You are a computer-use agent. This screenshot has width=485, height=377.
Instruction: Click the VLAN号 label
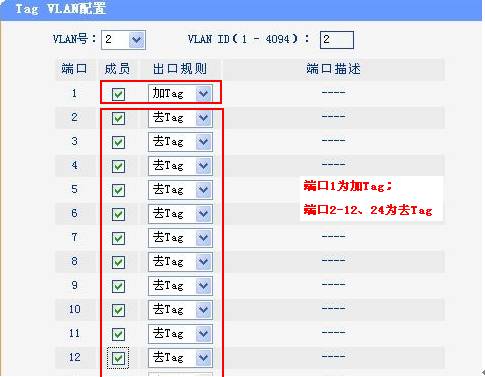point(74,39)
